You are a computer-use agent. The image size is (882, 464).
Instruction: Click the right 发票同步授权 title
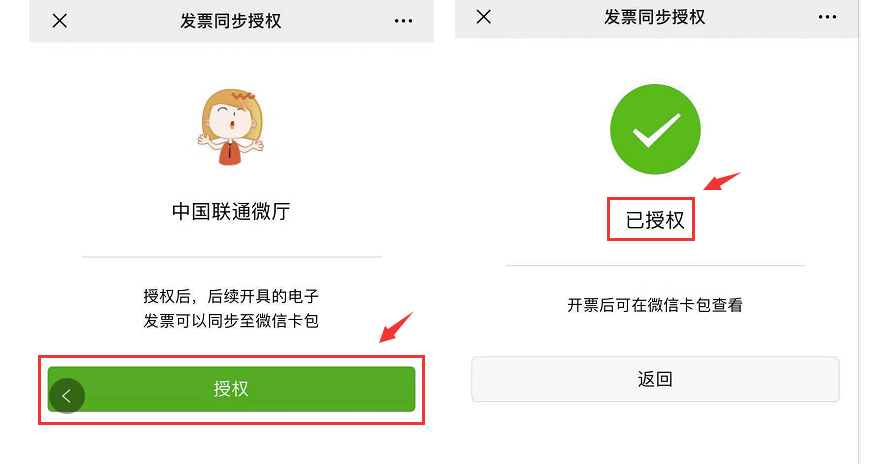point(655,17)
